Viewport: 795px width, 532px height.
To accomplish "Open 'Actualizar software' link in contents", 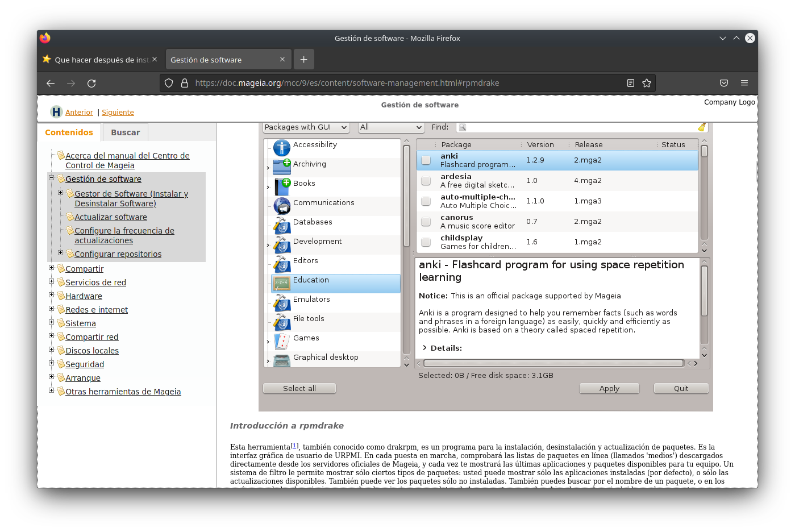I will 111,217.
